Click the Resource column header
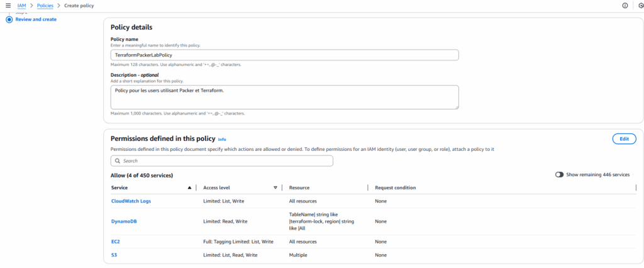Viewport: 644px width, 268px height. pos(299,188)
